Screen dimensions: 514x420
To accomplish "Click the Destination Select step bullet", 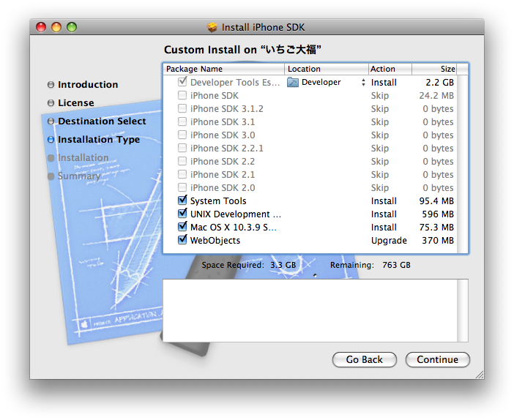I will [x=51, y=121].
